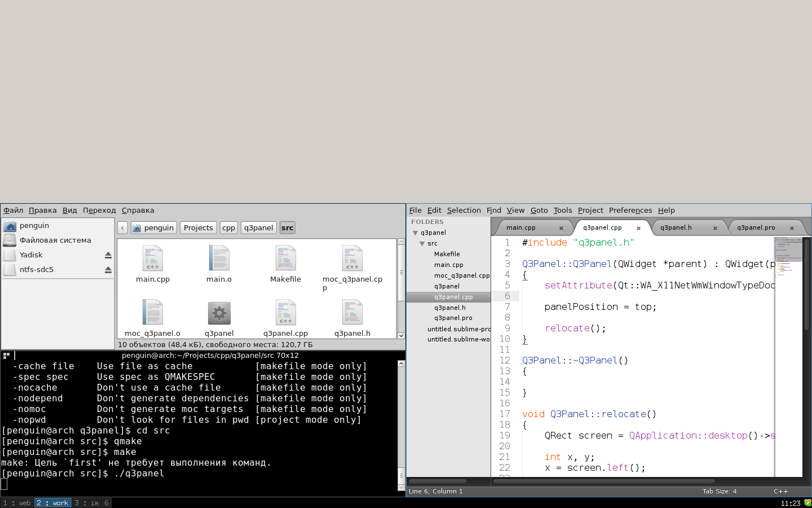Open Файл menu in file manager
Screen dimensions: 812x508
[14, 211]
